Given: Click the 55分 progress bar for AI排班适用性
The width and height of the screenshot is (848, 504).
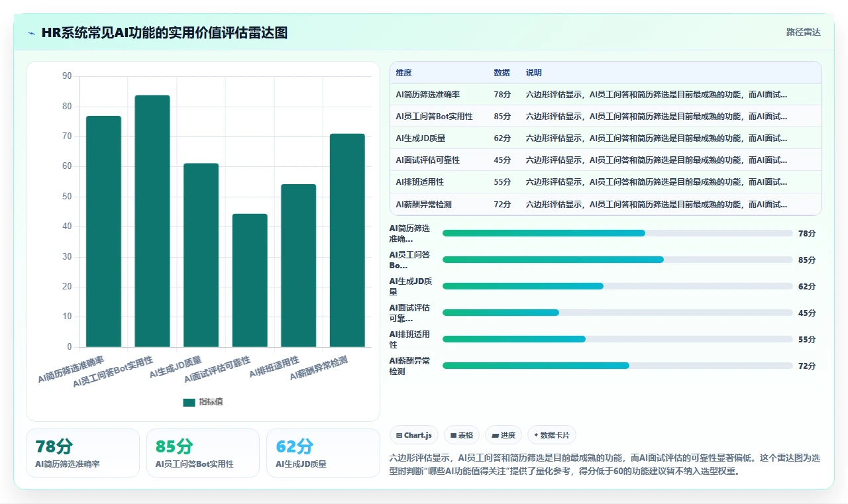Looking at the screenshot, I should pyautogui.click(x=617, y=339).
